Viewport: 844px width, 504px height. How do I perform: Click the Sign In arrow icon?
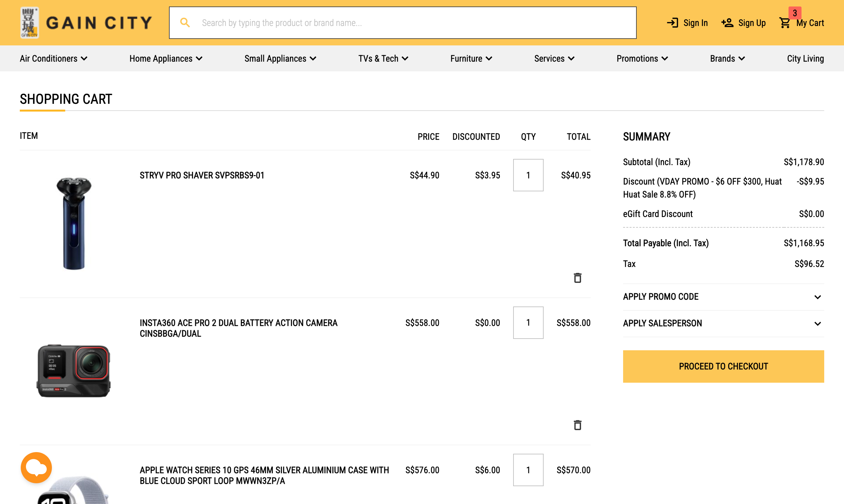tap(672, 23)
